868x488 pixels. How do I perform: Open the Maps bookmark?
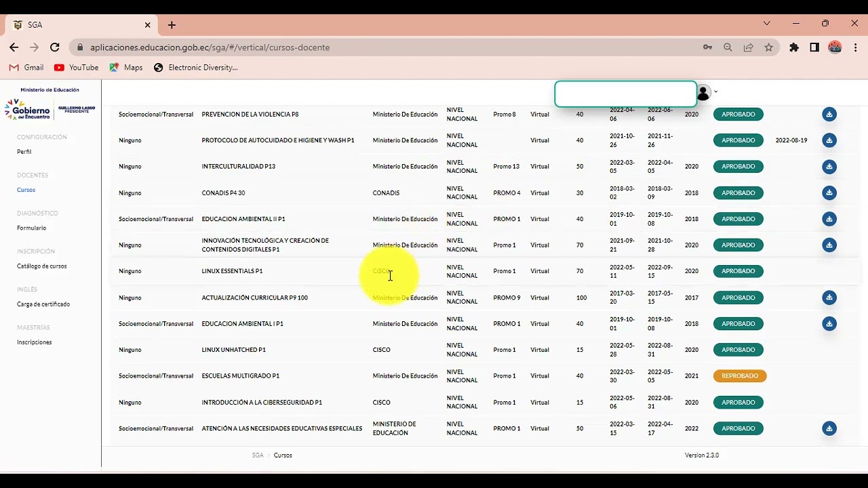pos(126,68)
